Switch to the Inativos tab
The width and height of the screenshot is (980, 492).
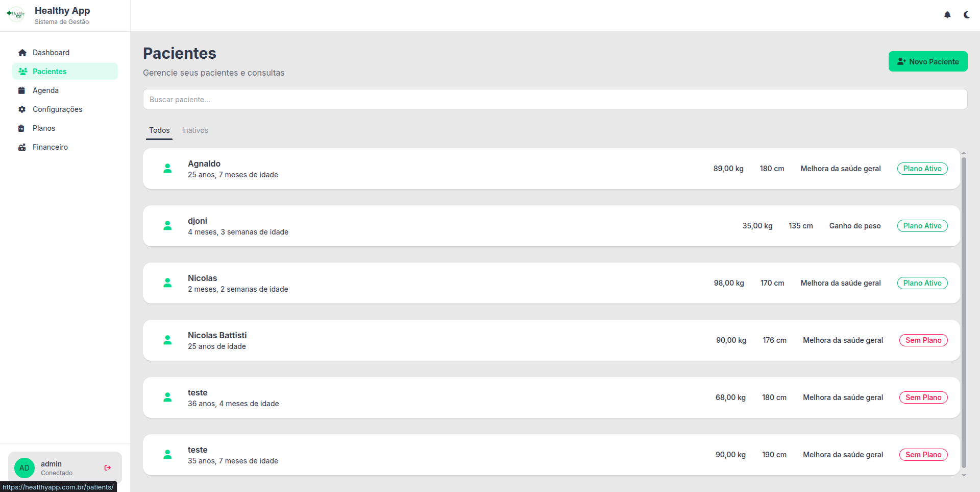coord(195,130)
